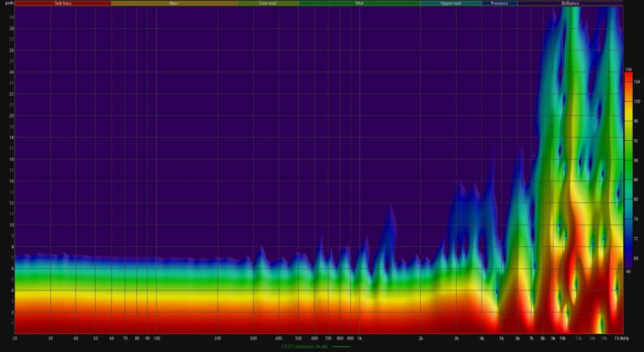Select the Mid frequency band header

359,3
